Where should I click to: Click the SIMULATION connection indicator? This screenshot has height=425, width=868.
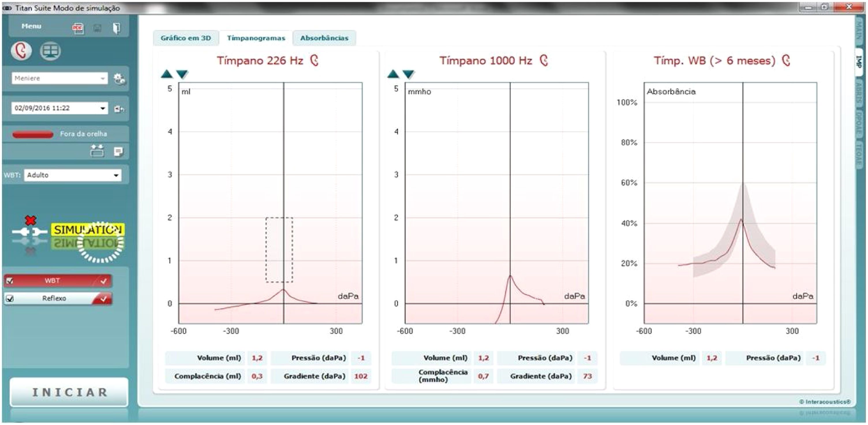tap(88, 230)
